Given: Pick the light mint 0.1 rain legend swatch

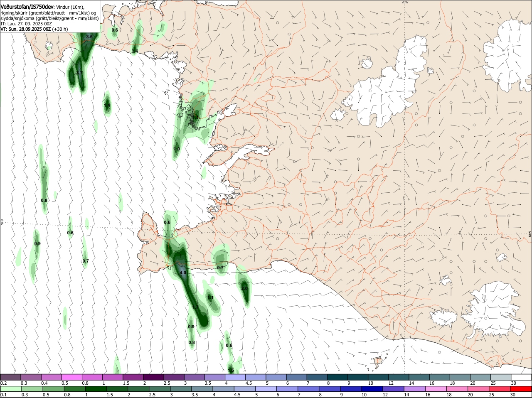Looking at the screenshot, I should pyautogui.click(x=11, y=389).
